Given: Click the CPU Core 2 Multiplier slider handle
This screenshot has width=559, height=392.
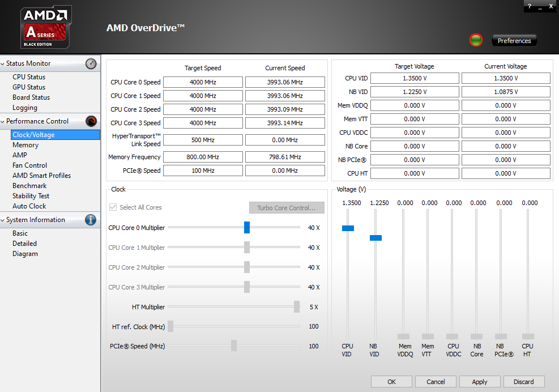Looking at the screenshot, I should 247,267.
